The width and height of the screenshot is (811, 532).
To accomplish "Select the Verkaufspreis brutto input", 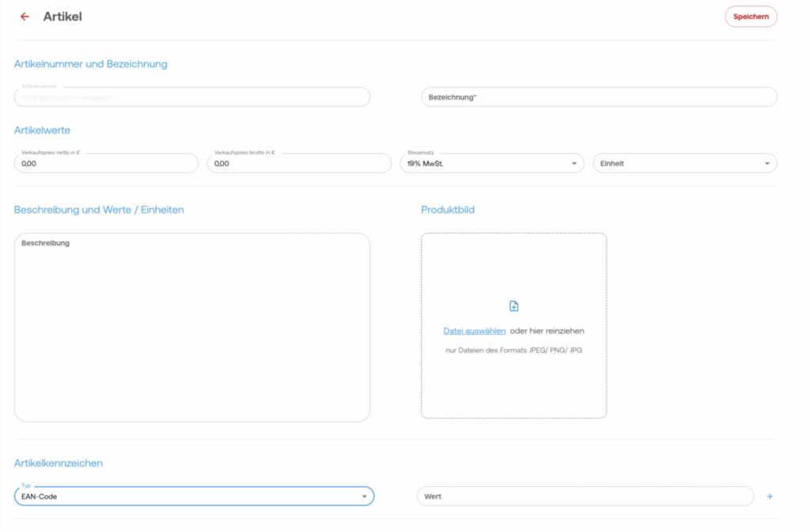I will 299,164.
